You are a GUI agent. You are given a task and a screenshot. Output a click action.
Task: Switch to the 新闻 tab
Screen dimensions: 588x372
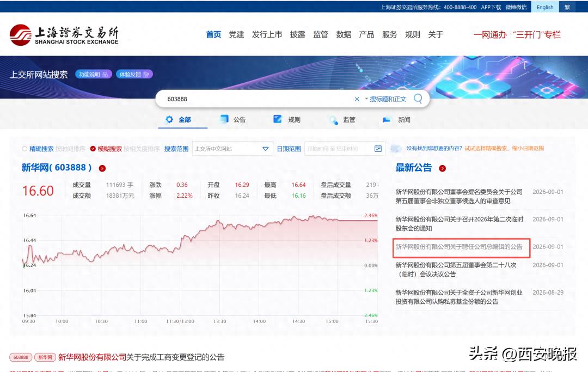tap(396, 120)
